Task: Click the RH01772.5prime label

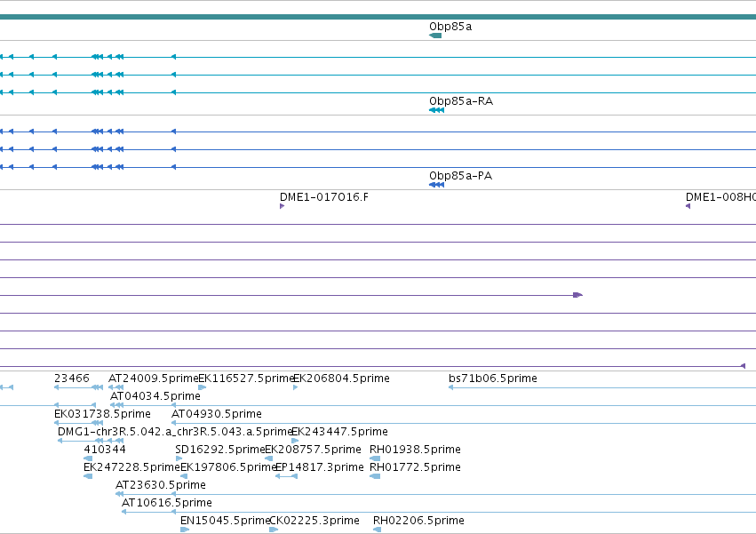Action: (415, 467)
